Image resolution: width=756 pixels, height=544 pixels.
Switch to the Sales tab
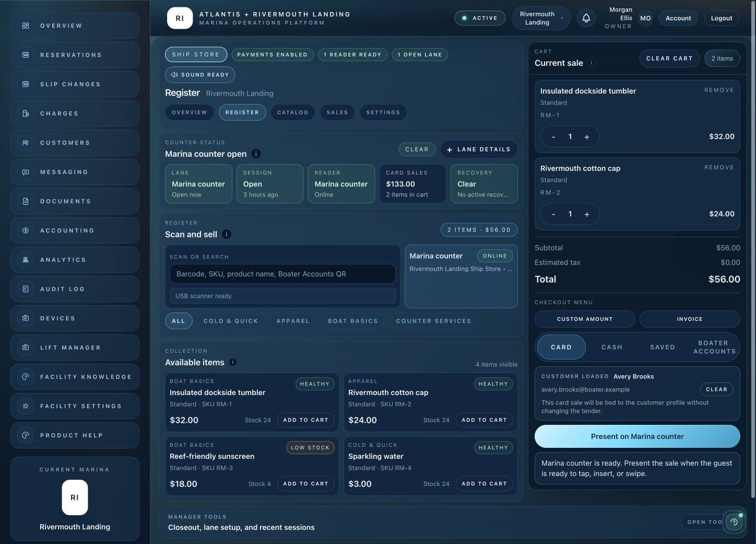pyautogui.click(x=337, y=112)
